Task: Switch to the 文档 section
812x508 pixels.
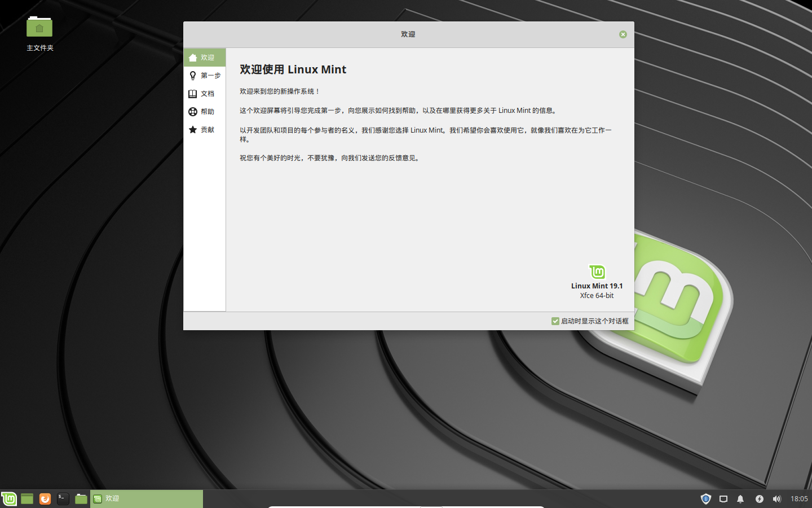Action: [x=207, y=93]
